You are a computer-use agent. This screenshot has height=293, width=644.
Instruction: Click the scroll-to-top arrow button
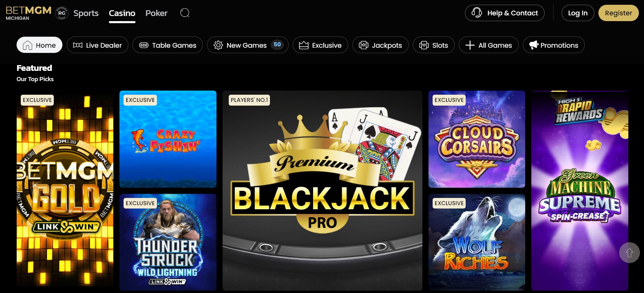point(629,252)
